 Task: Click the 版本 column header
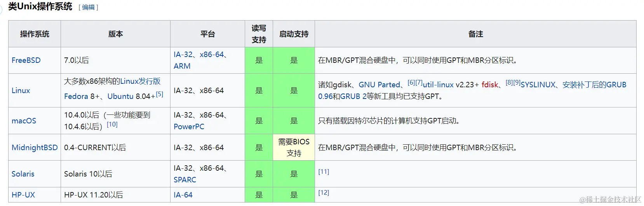[115, 34]
